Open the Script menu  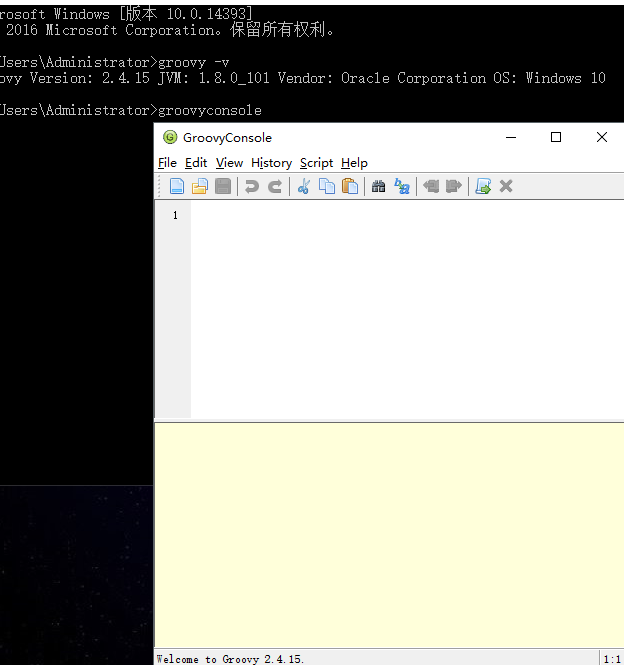[x=316, y=163]
